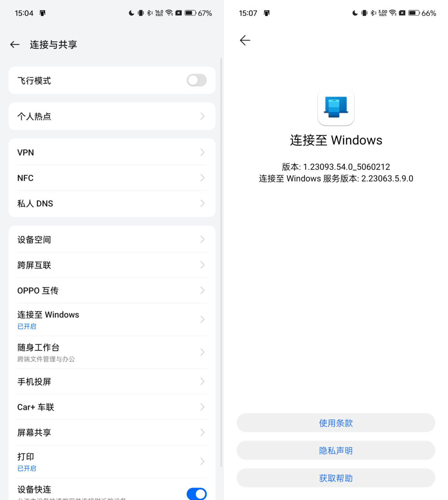Expand 私人 DNS chevron
This screenshot has width=448, height=500.
(202, 203)
